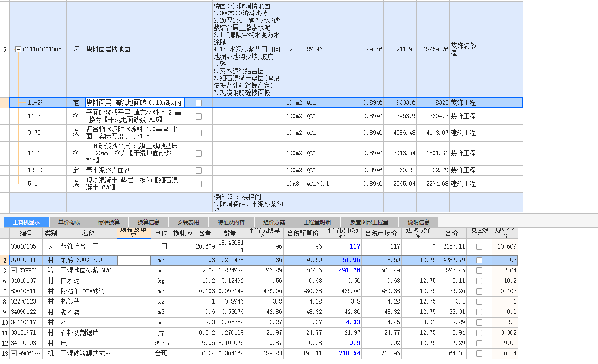The width and height of the screenshot is (598, 364).
Task: Expand the 99061 干混砂浆罐式搅拌 machine row
Action: 14,354
